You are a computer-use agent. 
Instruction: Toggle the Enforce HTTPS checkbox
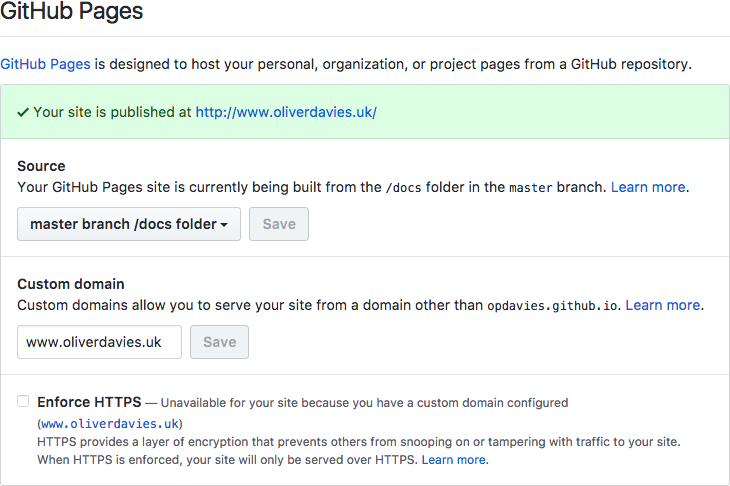coord(23,401)
